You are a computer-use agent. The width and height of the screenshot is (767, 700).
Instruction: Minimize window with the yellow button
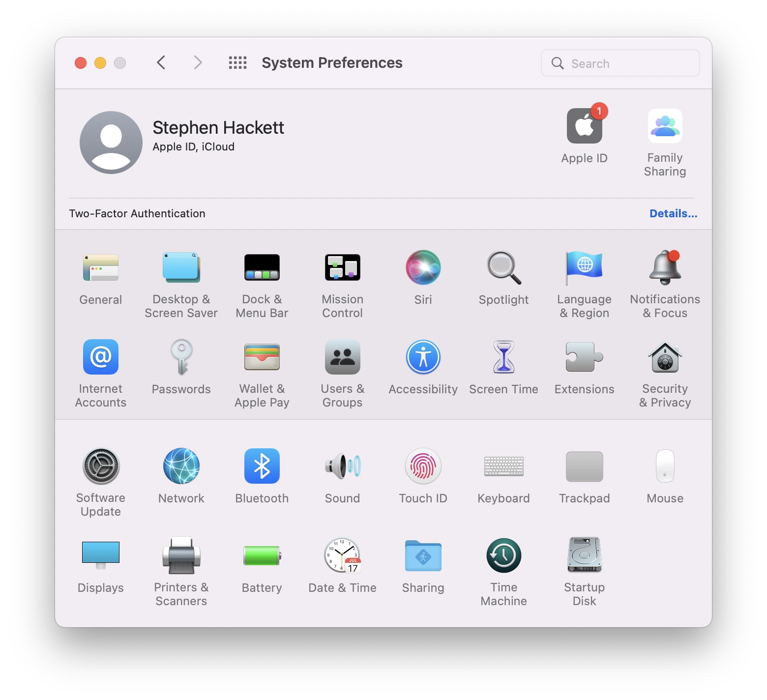[100, 63]
